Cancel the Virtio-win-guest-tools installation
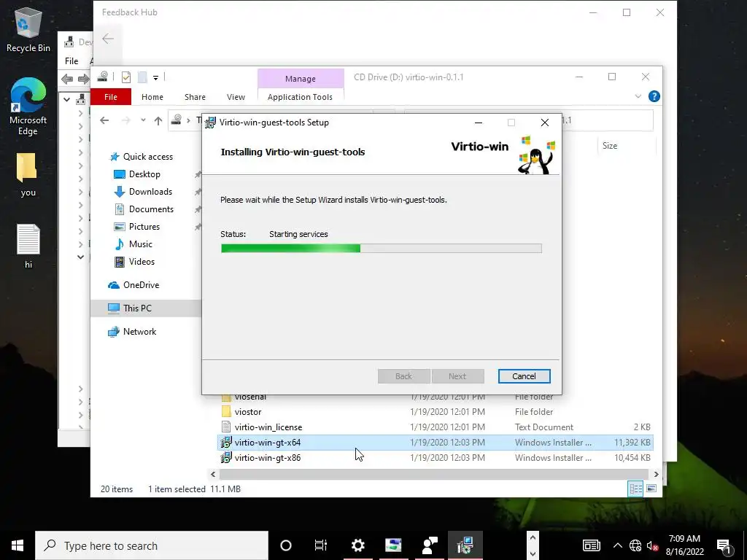 click(x=524, y=376)
